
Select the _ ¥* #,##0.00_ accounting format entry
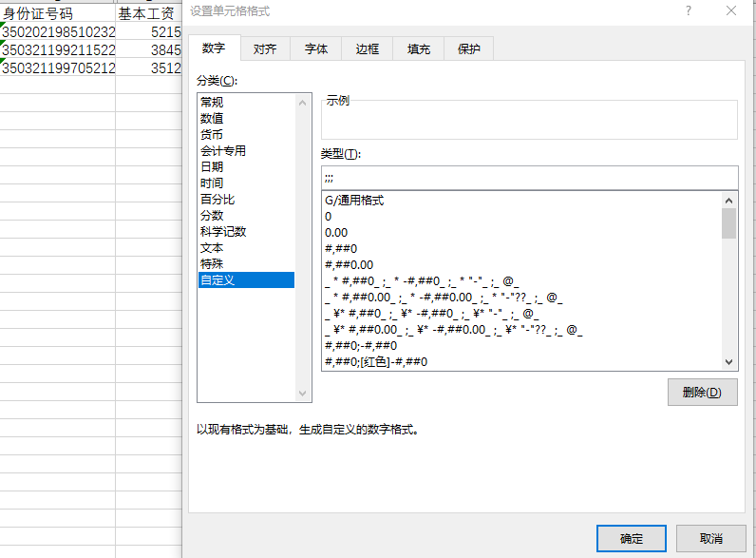click(x=521, y=329)
